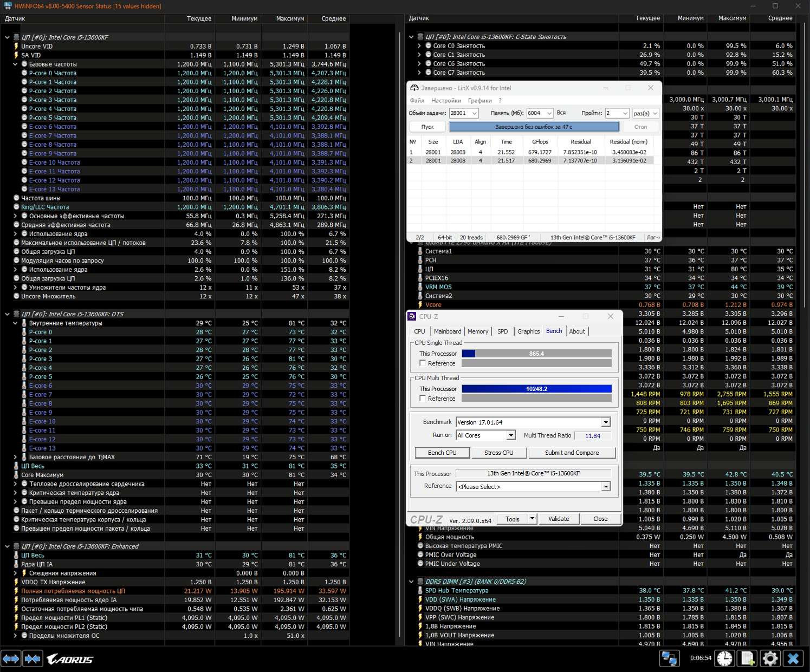Click HWiNFO expand columns arrows icon
This screenshot has width=810, height=672.
click(11, 658)
